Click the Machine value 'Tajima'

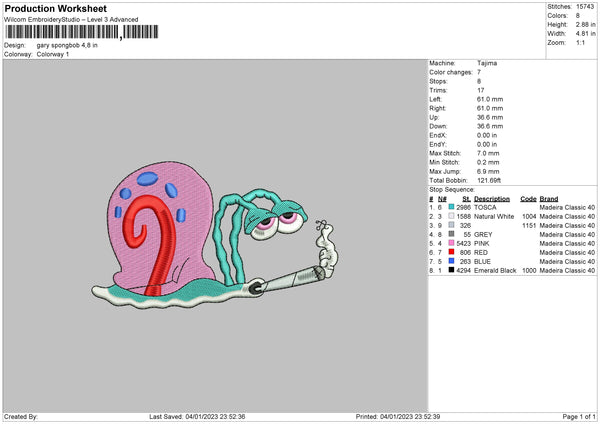[x=487, y=63]
